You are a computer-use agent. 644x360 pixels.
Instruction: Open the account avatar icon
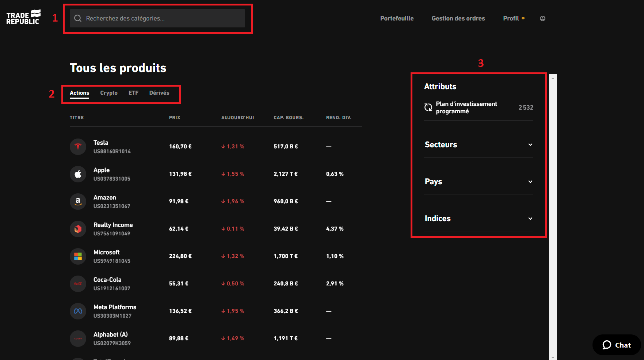coord(542,18)
